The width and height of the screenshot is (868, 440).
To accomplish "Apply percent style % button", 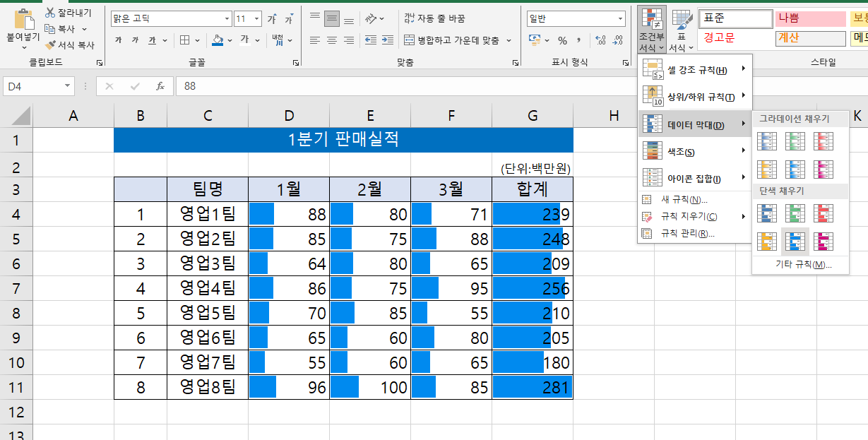I will (562, 40).
